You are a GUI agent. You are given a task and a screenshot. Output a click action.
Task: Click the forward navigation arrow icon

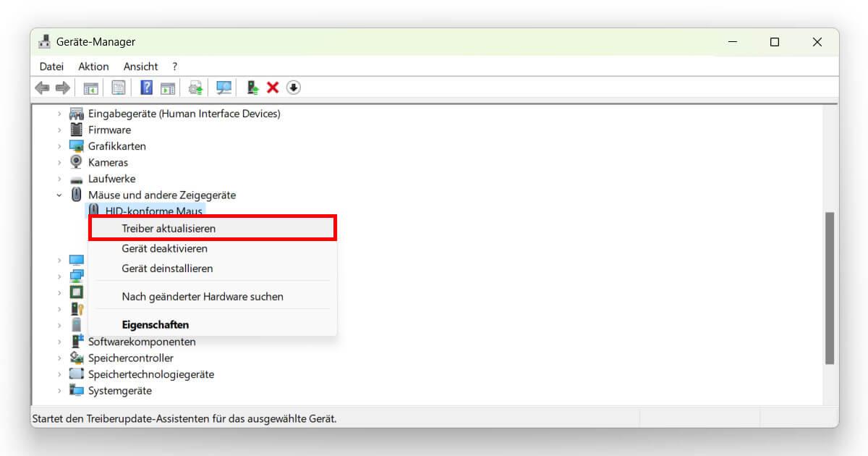pyautogui.click(x=63, y=87)
